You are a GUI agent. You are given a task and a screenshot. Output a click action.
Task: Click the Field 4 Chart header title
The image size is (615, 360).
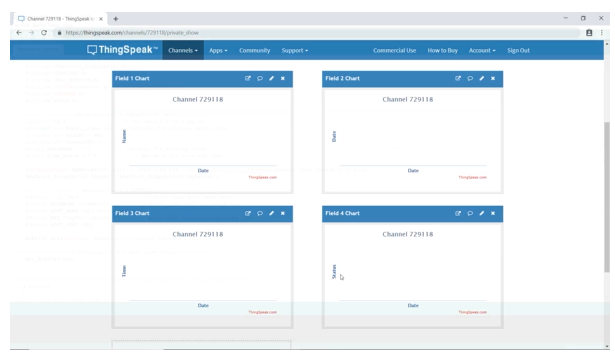tap(342, 213)
